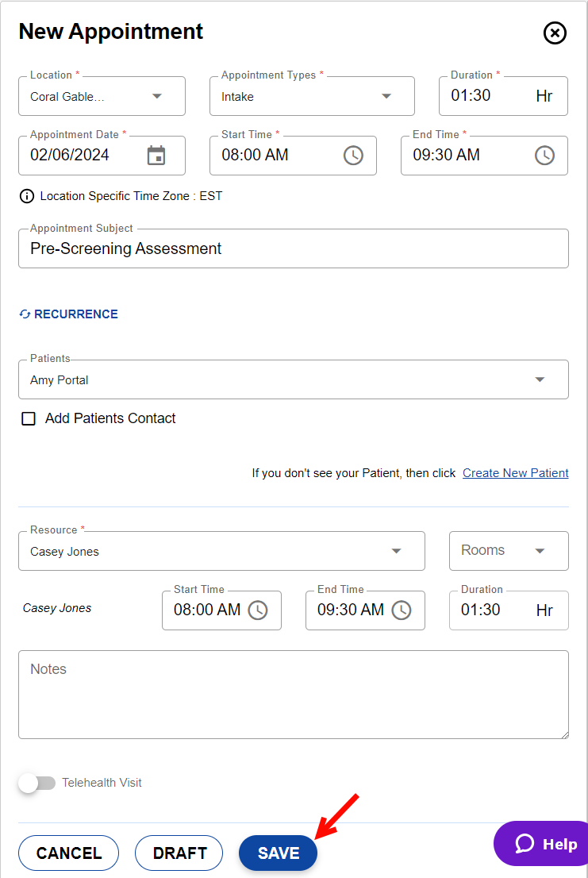Check the Add Patients Contact box
Image resolution: width=588 pixels, height=878 pixels.
(29, 419)
